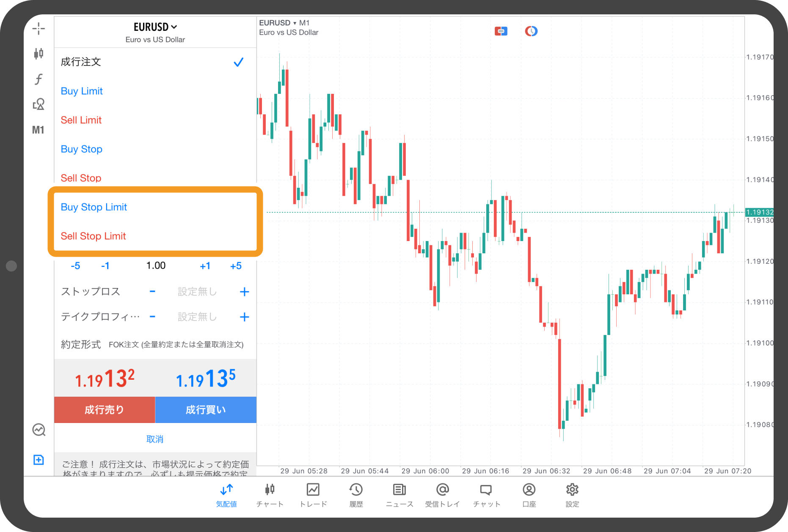The image size is (788, 532).
Task: Open the drawing objects shapes icon
Action: point(39,104)
